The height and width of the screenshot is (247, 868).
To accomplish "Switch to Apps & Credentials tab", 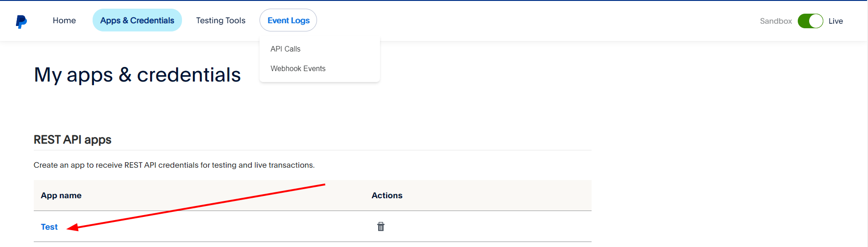I will tap(137, 21).
